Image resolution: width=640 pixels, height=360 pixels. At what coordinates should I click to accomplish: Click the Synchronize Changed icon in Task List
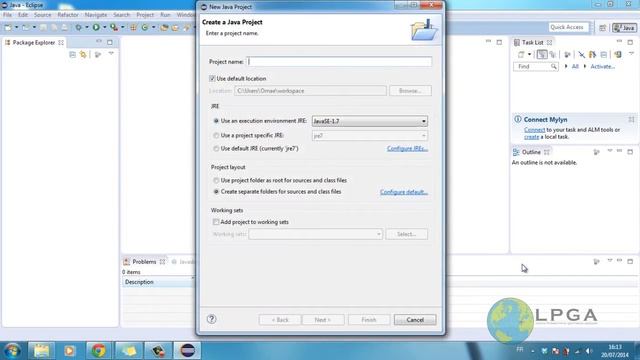pos(618,54)
